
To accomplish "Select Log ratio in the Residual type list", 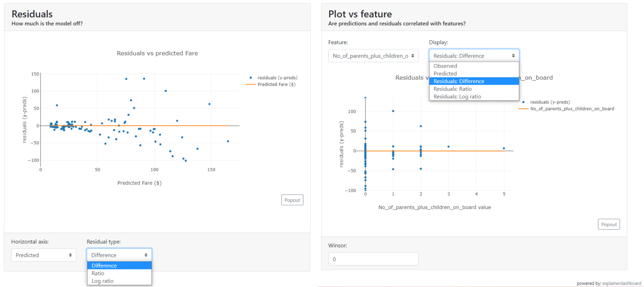I will (102, 281).
